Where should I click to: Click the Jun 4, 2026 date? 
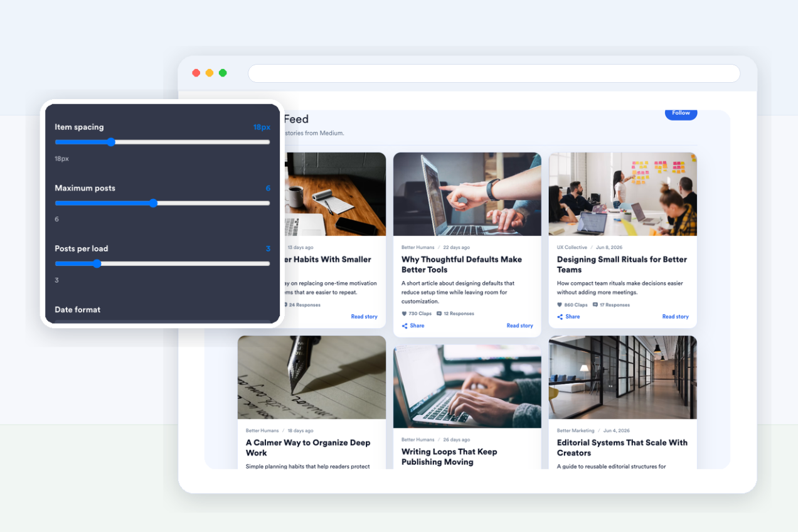point(617,430)
